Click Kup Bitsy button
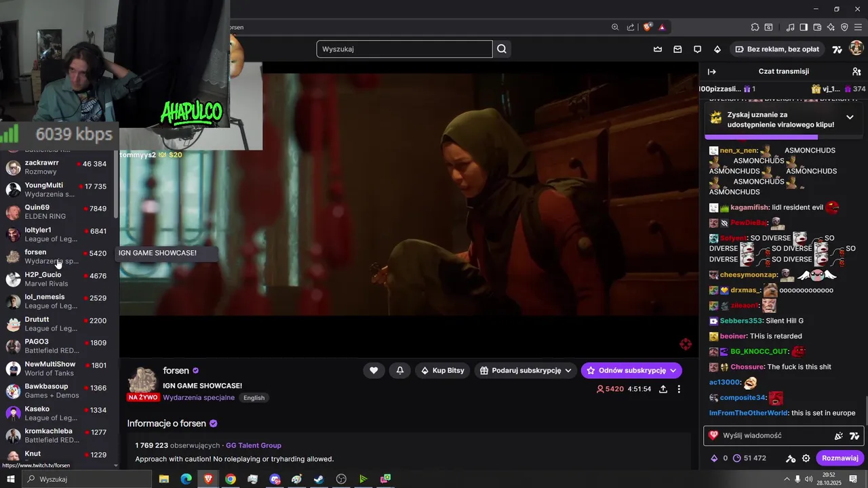868x488 pixels. [x=443, y=370]
